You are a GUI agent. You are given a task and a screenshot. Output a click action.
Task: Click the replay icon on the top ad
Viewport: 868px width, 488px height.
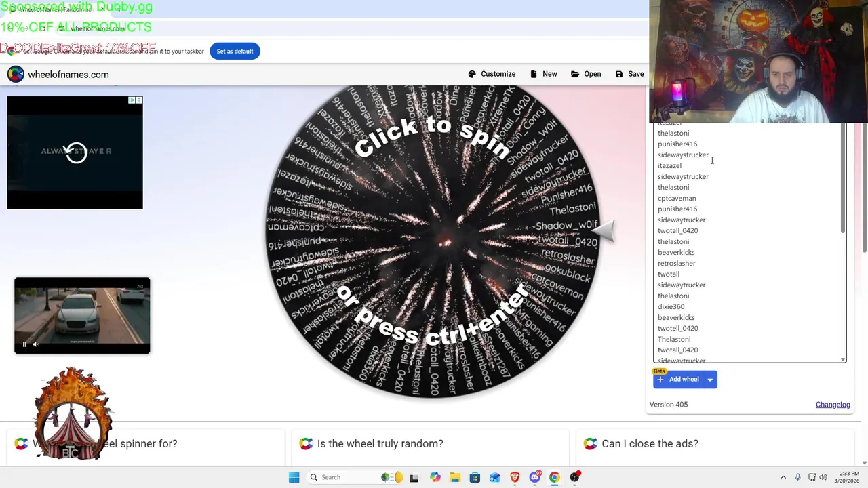pos(76,152)
